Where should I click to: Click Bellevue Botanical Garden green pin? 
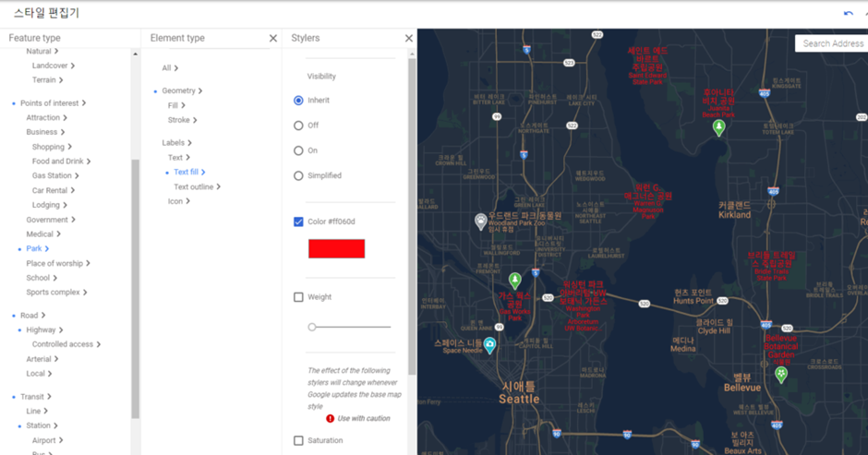pos(781,375)
